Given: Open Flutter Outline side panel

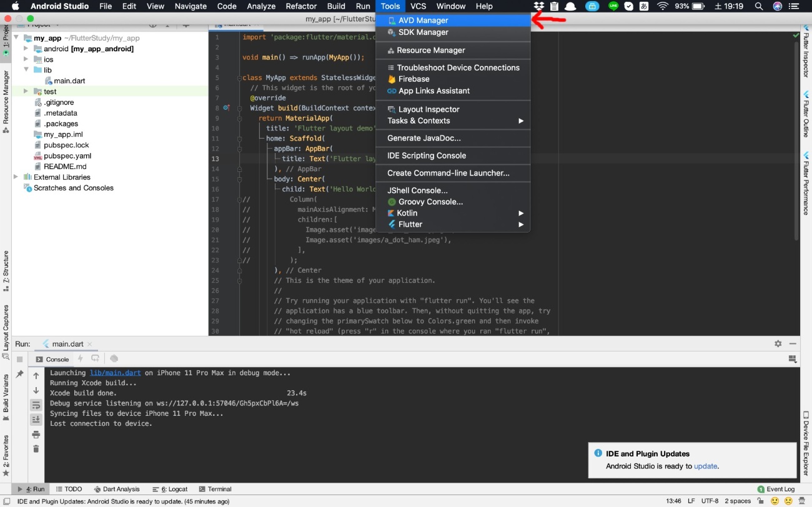Looking at the screenshot, I should point(806,115).
